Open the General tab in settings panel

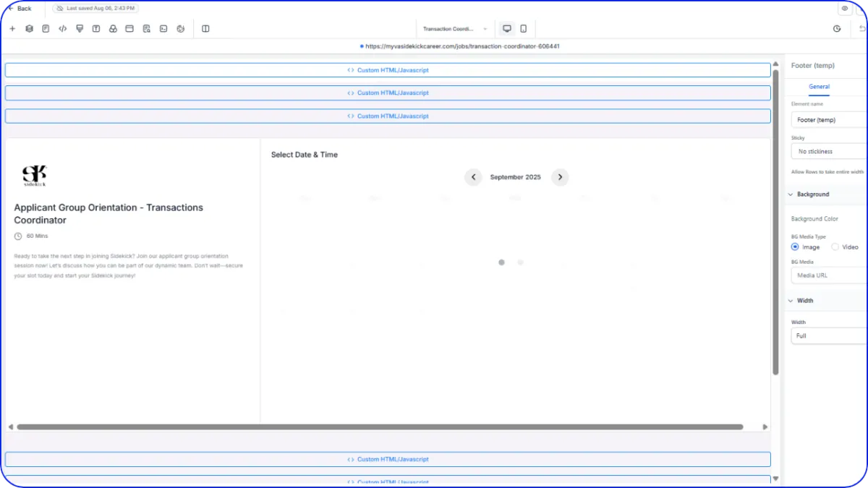[819, 87]
